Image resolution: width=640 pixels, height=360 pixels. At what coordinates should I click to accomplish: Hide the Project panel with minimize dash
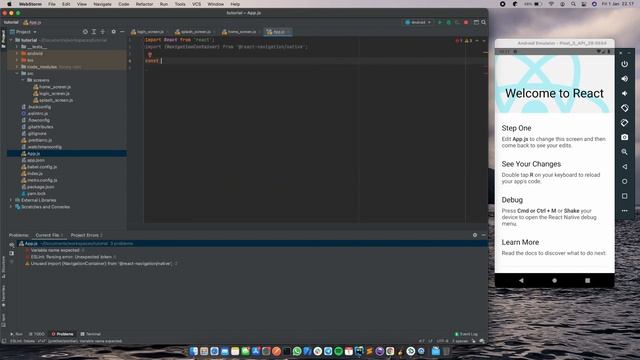(122, 32)
